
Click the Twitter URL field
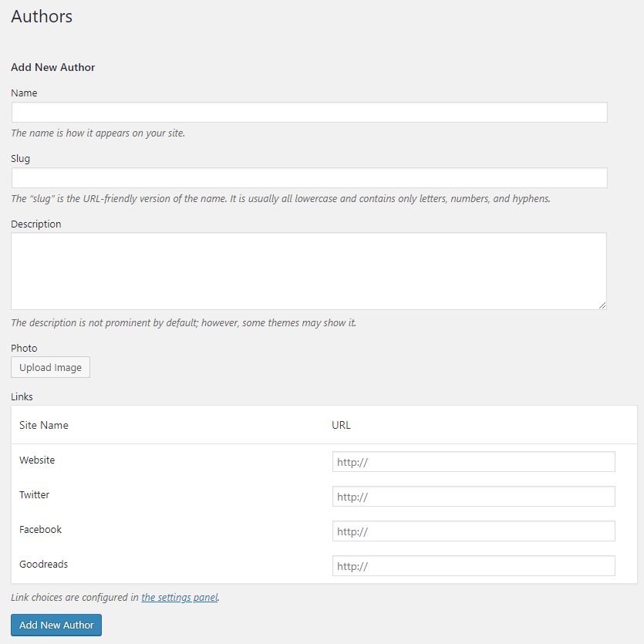click(474, 497)
